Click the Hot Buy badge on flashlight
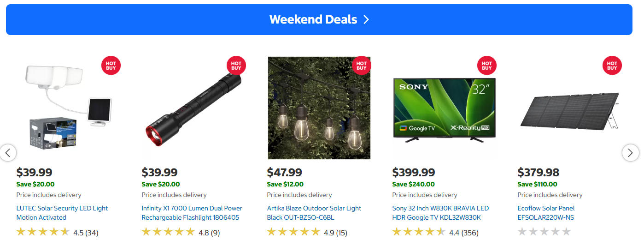This screenshot has width=644, height=252. tap(236, 66)
